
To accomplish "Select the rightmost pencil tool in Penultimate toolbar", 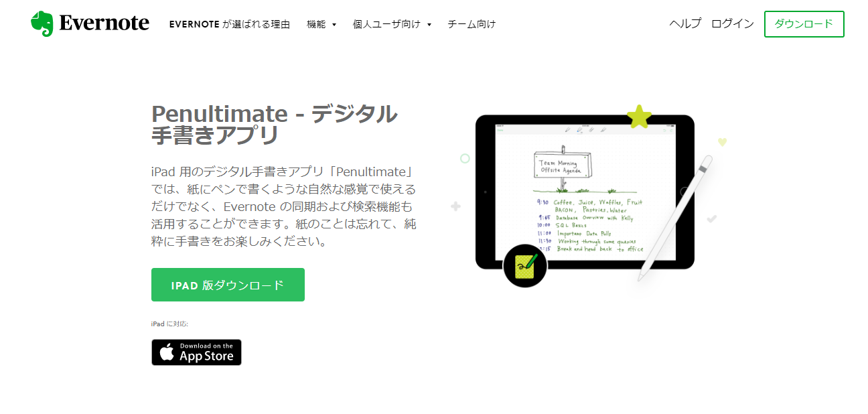I will [603, 129].
